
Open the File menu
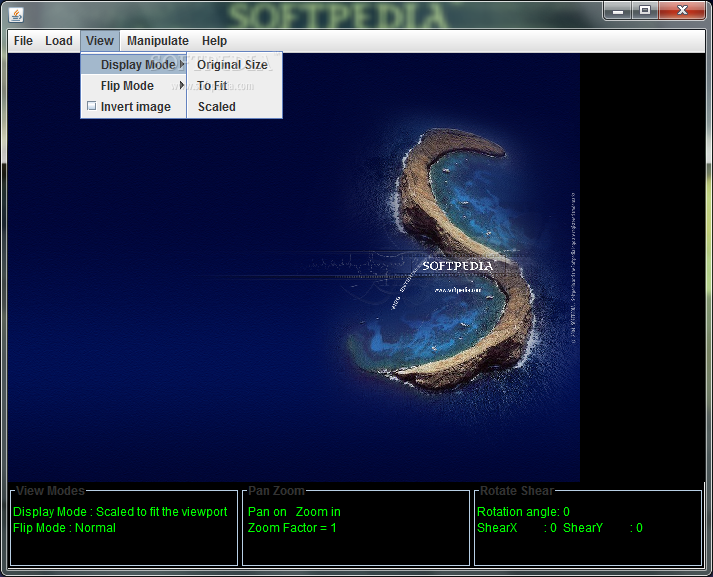[23, 41]
